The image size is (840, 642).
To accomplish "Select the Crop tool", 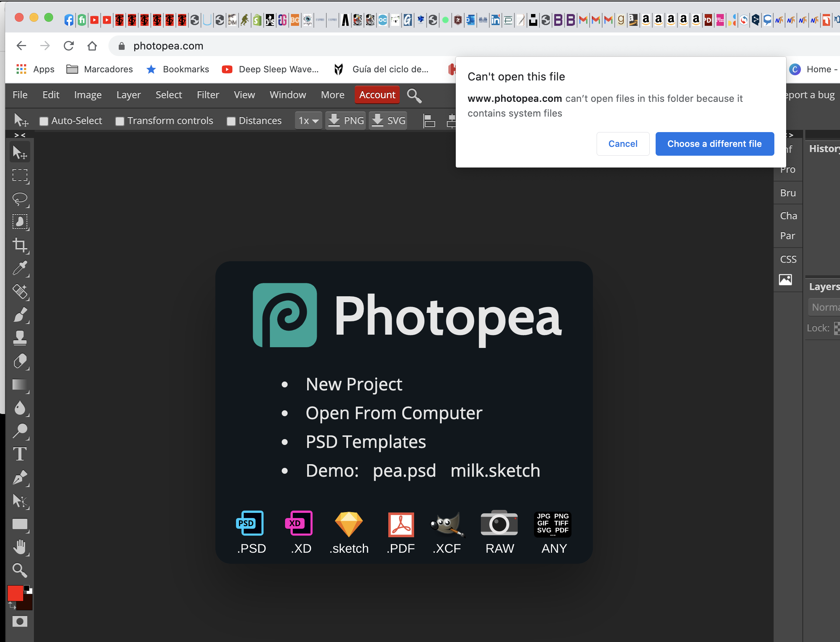I will coord(20,245).
